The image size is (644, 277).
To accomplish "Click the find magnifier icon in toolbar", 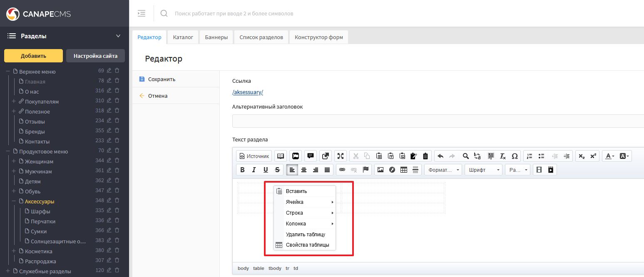I will click(x=466, y=156).
